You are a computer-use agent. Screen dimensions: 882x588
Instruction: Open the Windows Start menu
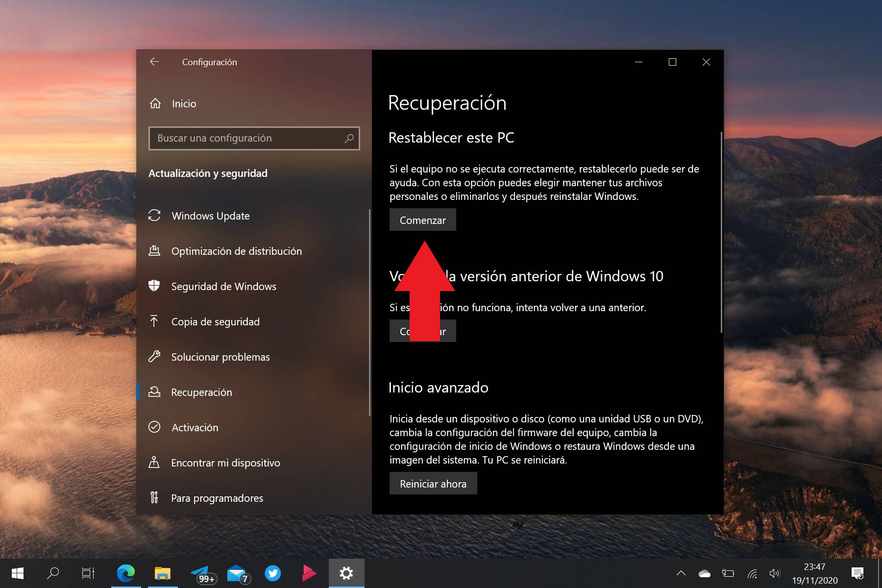18,573
